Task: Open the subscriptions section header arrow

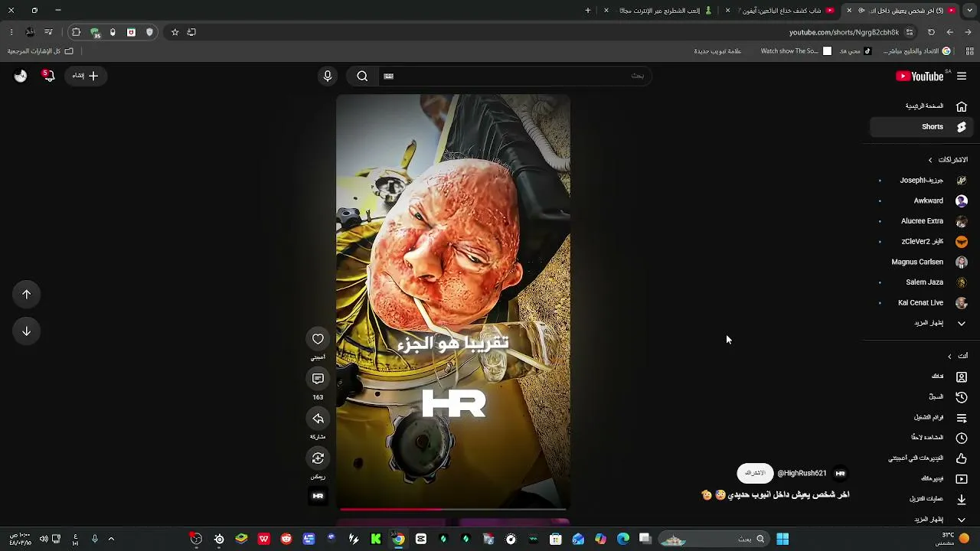Action: [930, 160]
